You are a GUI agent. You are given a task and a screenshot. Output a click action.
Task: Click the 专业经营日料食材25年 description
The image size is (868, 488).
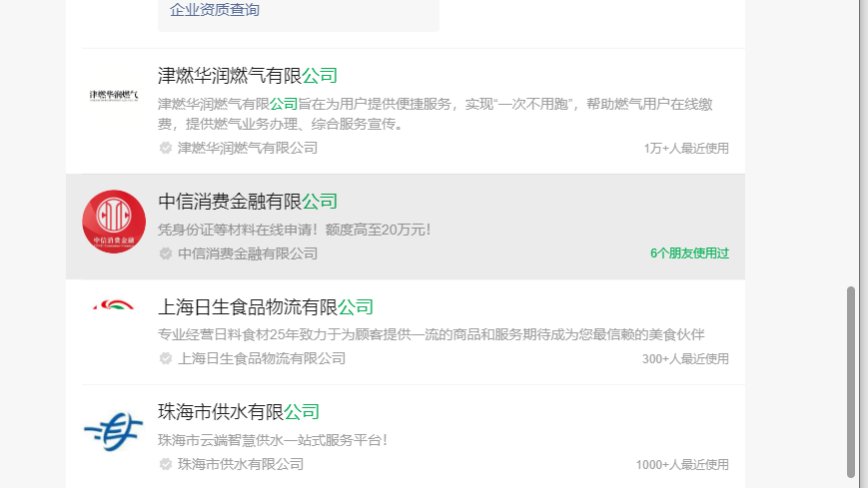[432, 334]
